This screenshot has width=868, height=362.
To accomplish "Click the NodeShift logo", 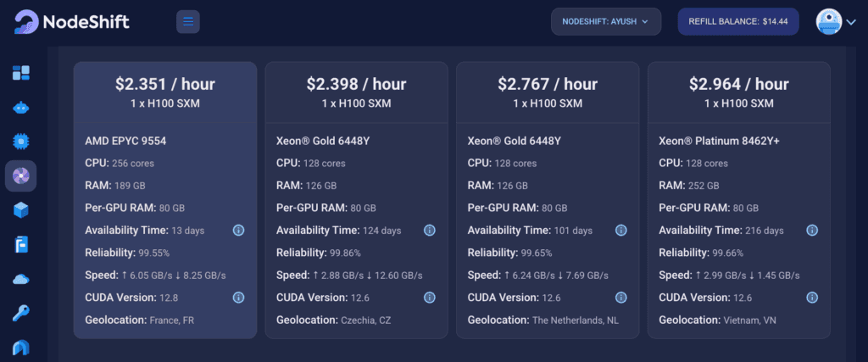I will [72, 22].
